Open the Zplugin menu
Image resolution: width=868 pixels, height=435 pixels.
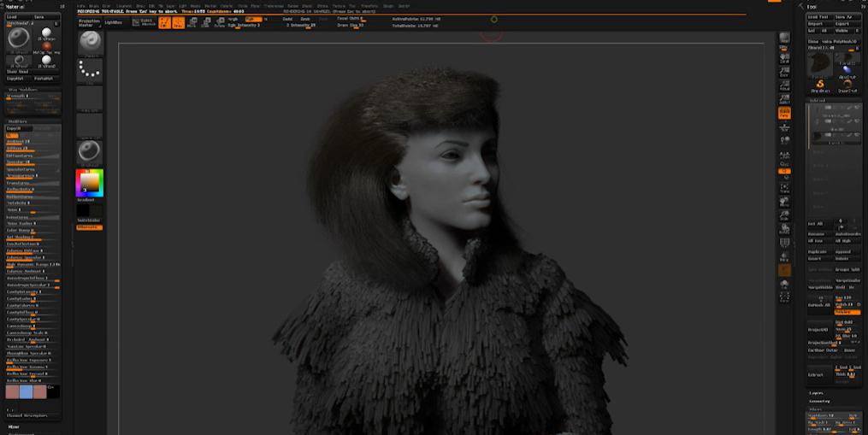pos(387,6)
